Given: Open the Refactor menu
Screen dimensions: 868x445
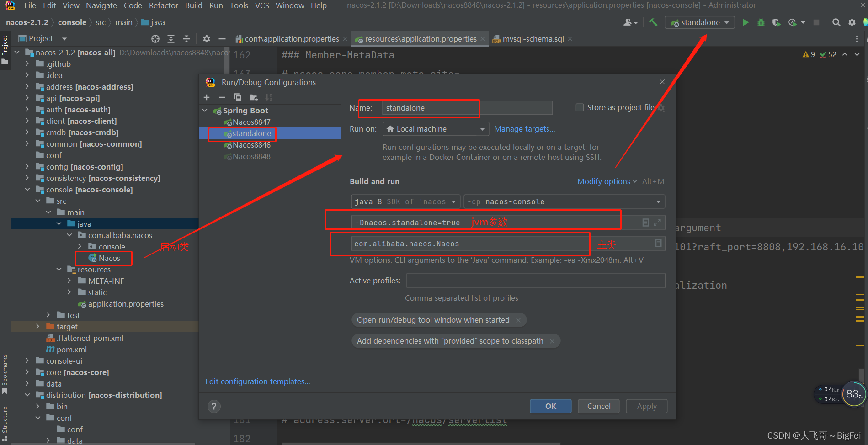Looking at the screenshot, I should tap(163, 5).
